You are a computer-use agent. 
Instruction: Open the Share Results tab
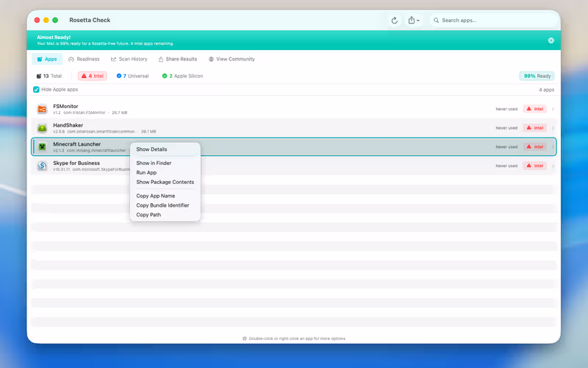[x=178, y=59]
